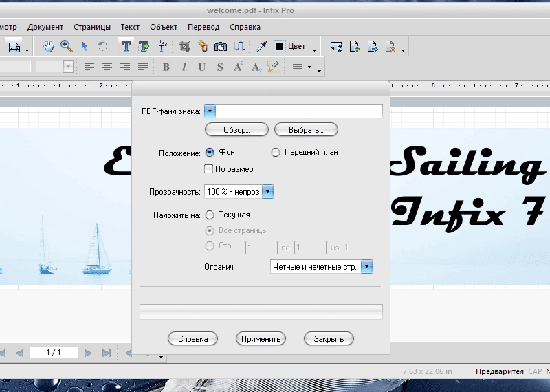Image resolution: width=550 pixels, height=392 pixels.
Task: Expand the Цвет toolbar options arrow
Action: [x=315, y=50]
